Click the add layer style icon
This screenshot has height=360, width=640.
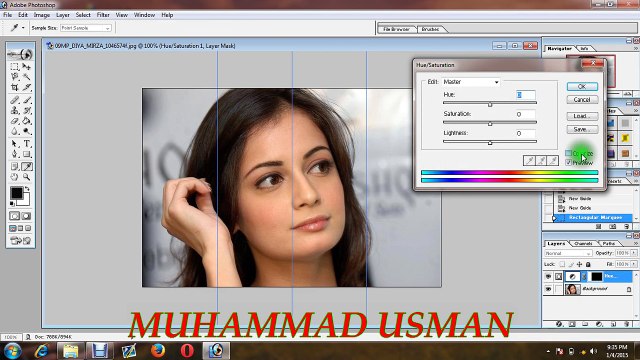click(x=559, y=324)
